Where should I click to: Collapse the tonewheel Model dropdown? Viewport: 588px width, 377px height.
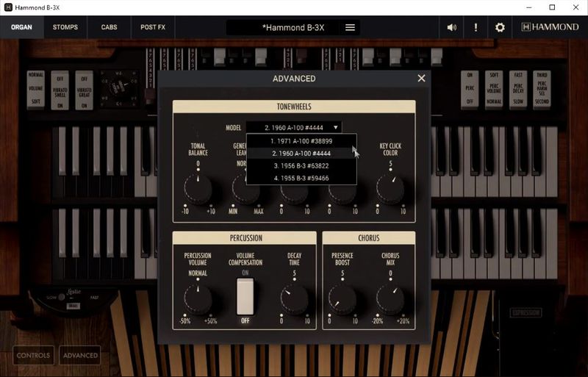tap(294, 128)
